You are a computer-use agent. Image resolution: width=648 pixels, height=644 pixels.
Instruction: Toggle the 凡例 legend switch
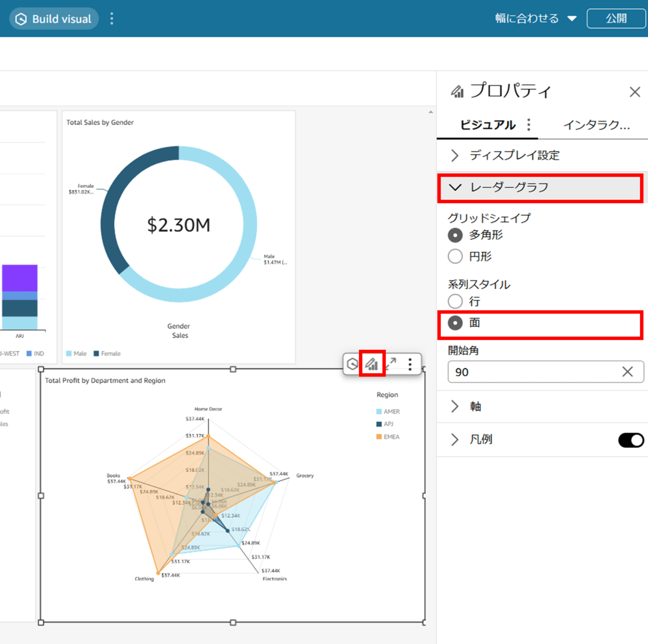point(631,440)
